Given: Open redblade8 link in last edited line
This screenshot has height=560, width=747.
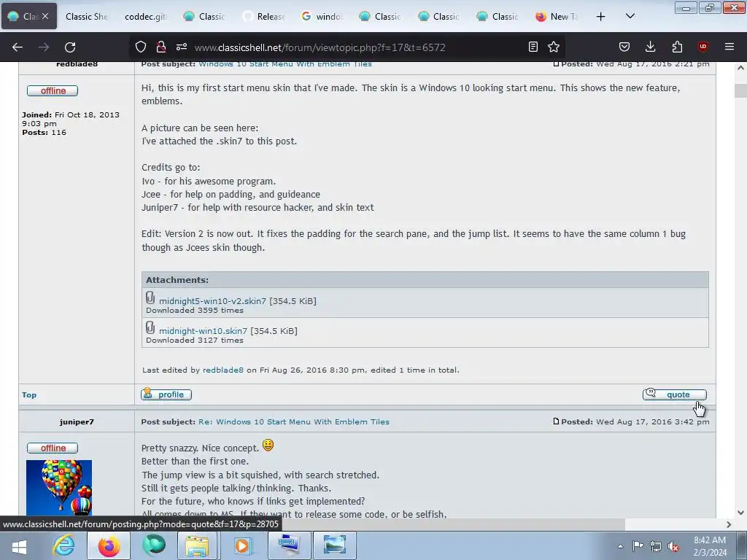Looking at the screenshot, I should (x=223, y=370).
